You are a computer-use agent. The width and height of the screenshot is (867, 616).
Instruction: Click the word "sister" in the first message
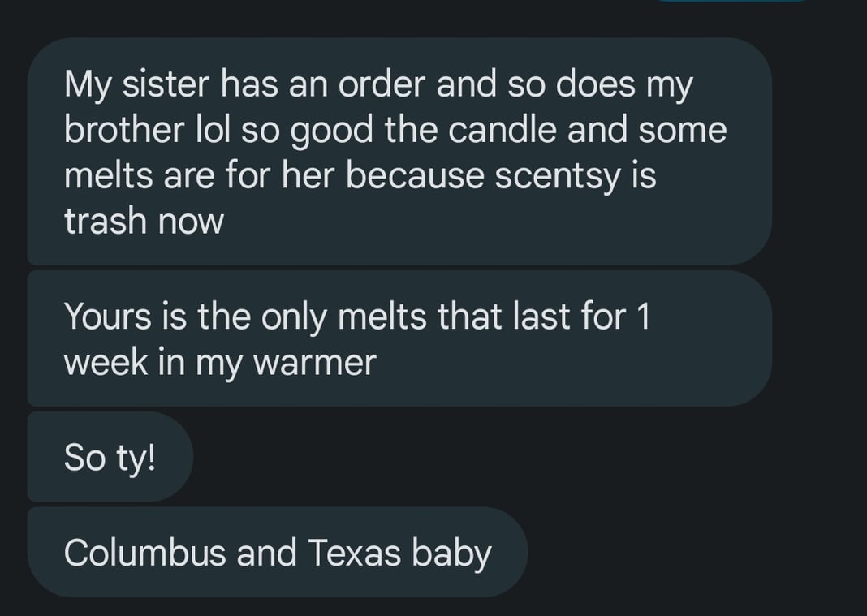pos(166,84)
